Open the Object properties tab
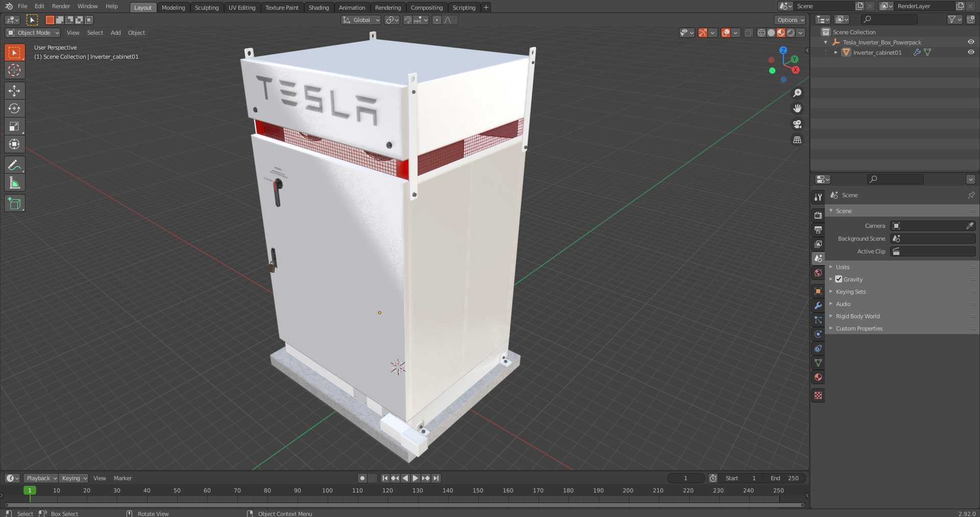This screenshot has width=980, height=517. pos(818,291)
